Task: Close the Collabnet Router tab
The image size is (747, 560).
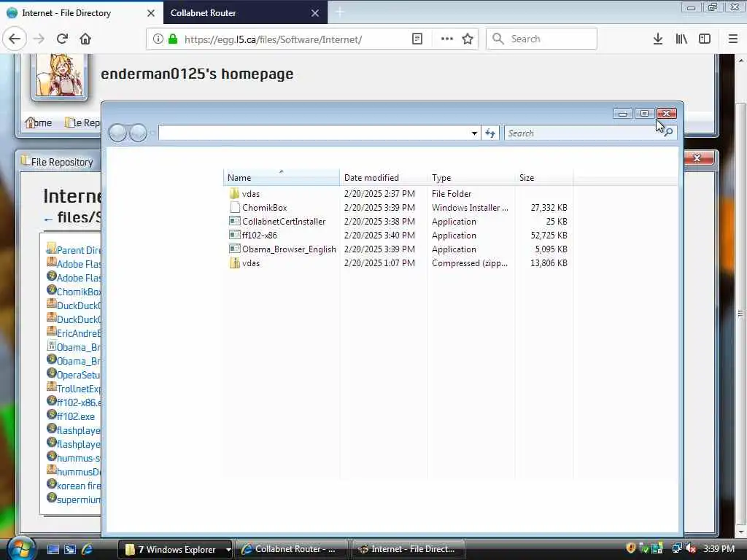Action: pos(315,13)
